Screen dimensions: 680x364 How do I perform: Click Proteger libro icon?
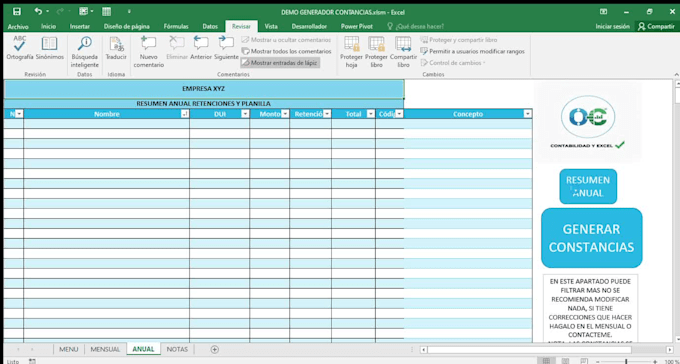click(376, 52)
